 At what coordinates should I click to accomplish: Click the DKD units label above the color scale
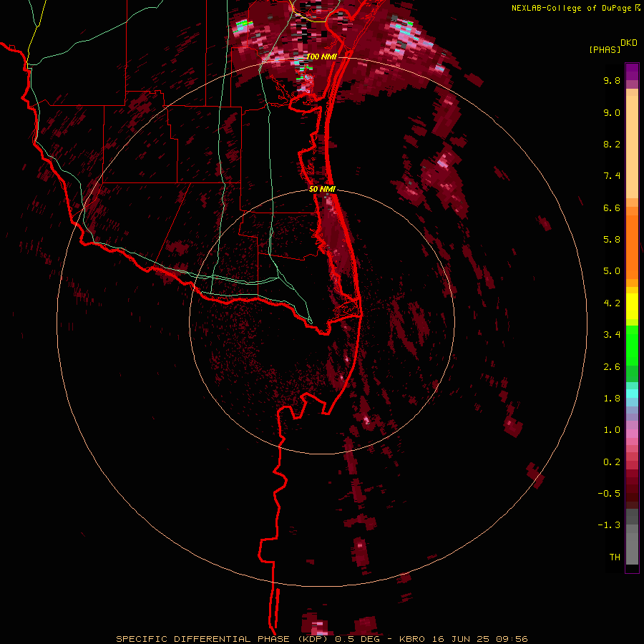coord(629,43)
